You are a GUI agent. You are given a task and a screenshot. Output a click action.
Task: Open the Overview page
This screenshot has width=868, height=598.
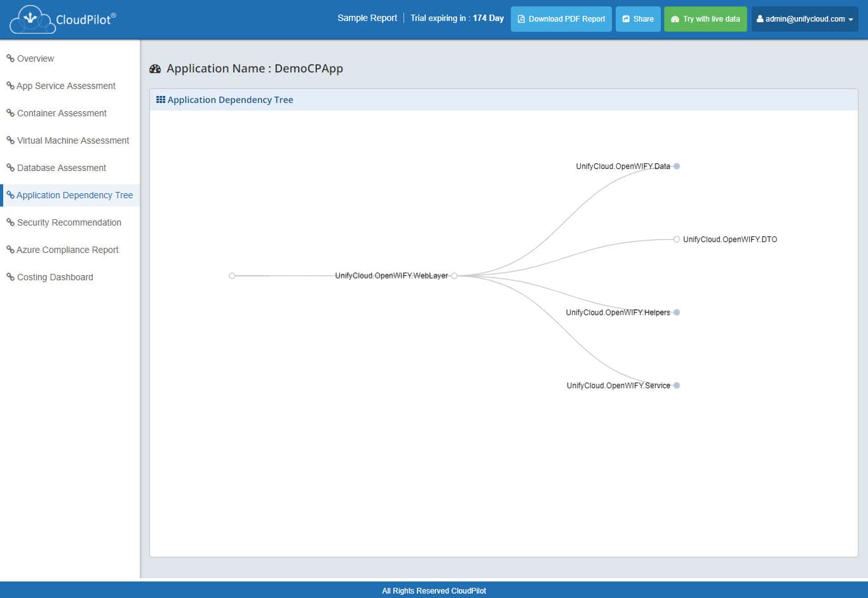(36, 58)
